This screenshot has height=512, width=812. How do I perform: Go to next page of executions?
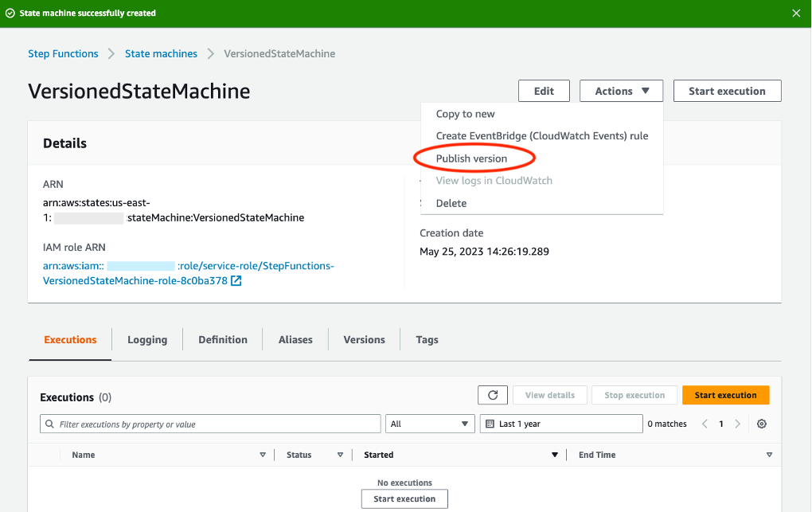pos(737,424)
